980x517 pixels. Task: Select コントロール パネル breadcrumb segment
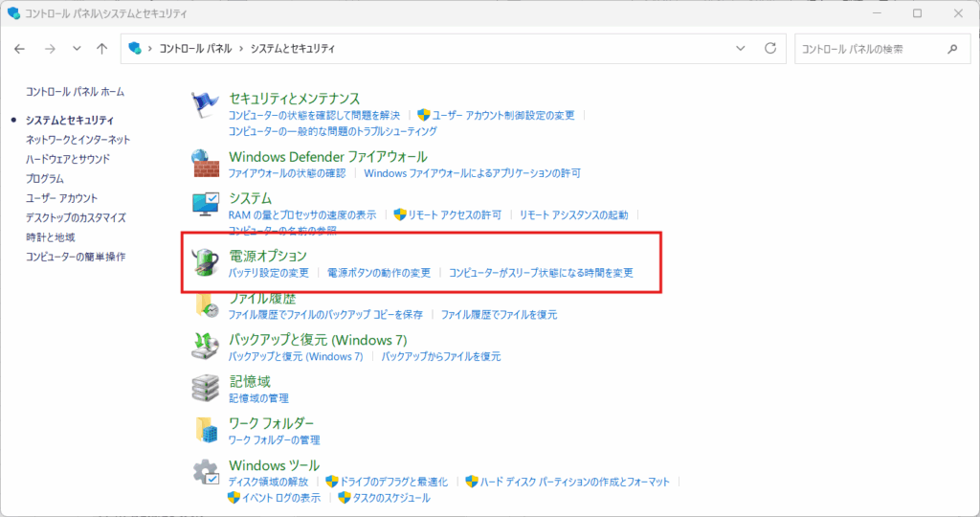point(195,49)
